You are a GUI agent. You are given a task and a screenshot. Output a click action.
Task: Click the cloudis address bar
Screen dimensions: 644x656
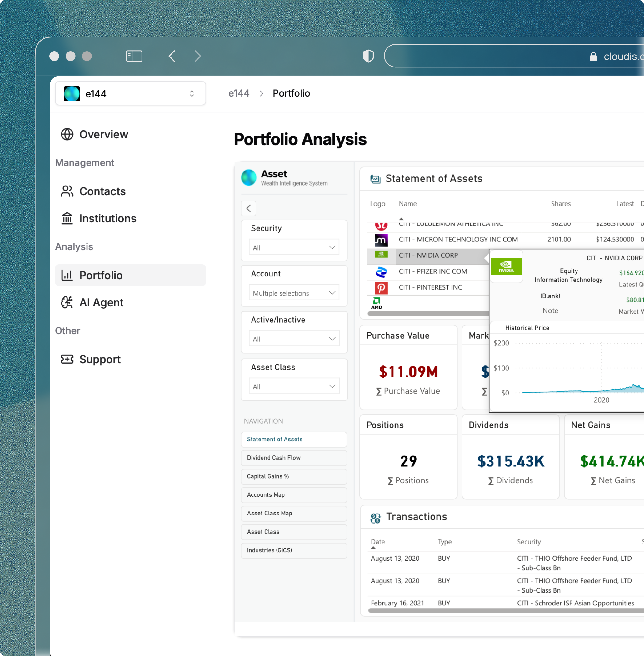(514, 56)
